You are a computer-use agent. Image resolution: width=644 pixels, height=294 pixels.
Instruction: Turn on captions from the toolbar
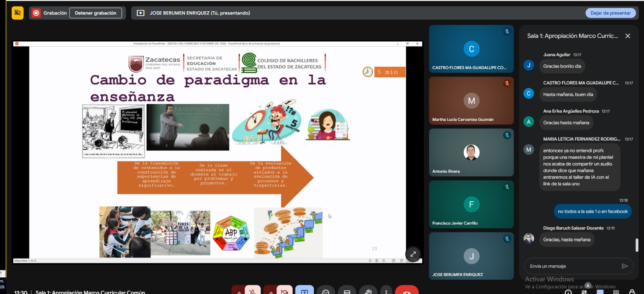click(x=347, y=291)
